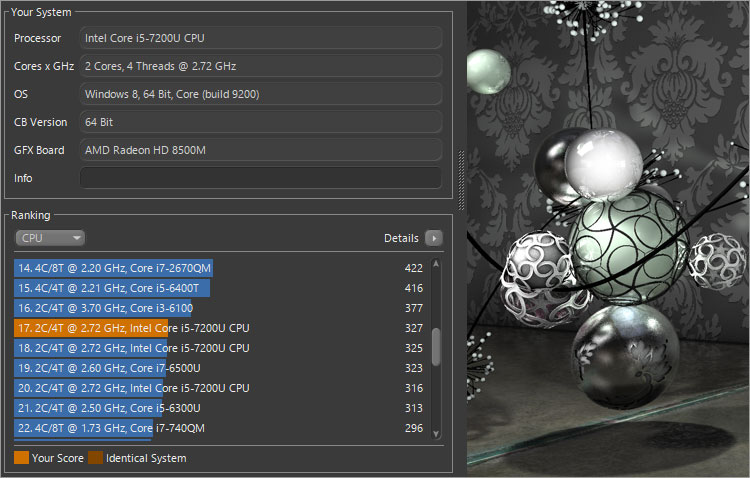Open the CPU ranking dropdown
This screenshot has height=478, width=750.
(50, 238)
